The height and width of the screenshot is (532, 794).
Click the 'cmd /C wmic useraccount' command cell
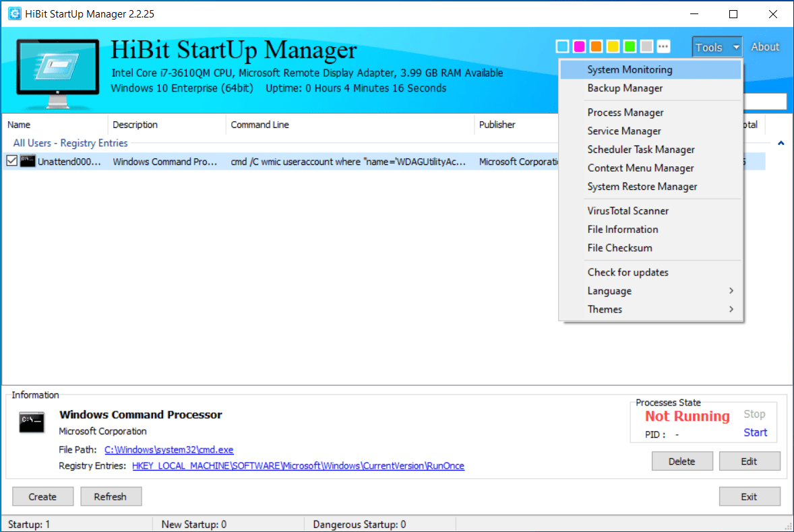(348, 162)
